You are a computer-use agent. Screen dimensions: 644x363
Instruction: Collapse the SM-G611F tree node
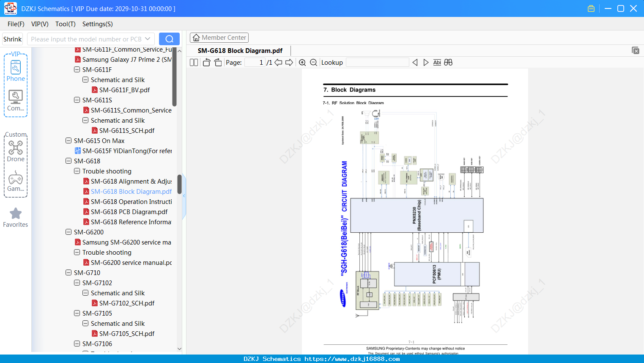click(x=77, y=69)
